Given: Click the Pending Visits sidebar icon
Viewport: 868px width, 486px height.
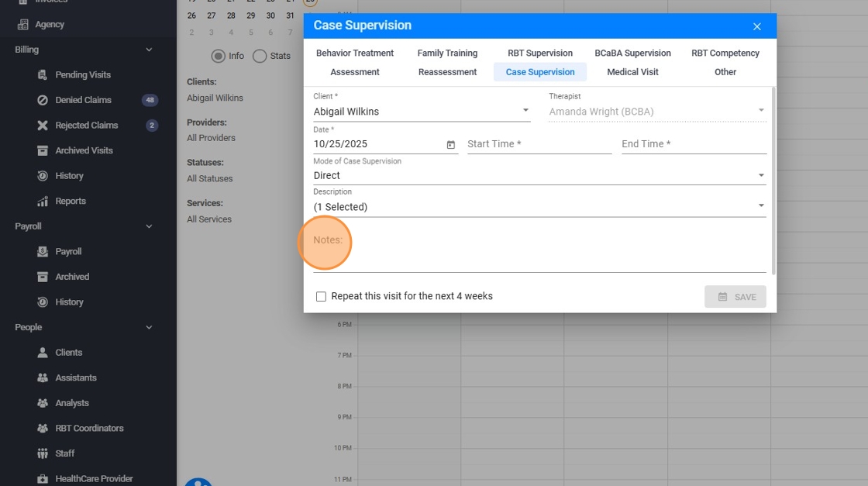Looking at the screenshot, I should (43, 75).
